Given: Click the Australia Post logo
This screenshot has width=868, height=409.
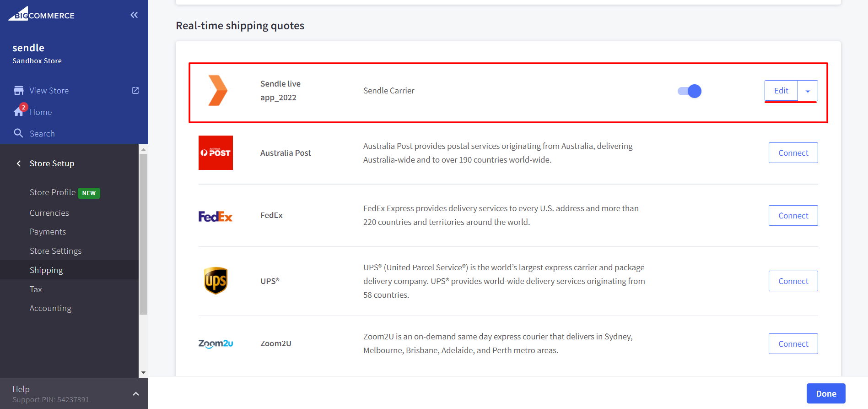Looking at the screenshot, I should point(216,153).
